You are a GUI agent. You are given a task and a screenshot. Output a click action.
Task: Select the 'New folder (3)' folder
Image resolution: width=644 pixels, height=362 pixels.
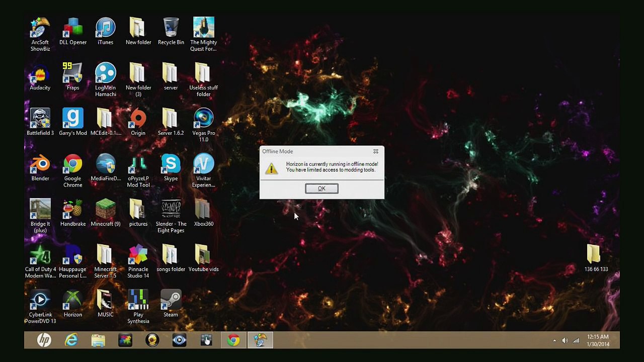(x=138, y=79)
